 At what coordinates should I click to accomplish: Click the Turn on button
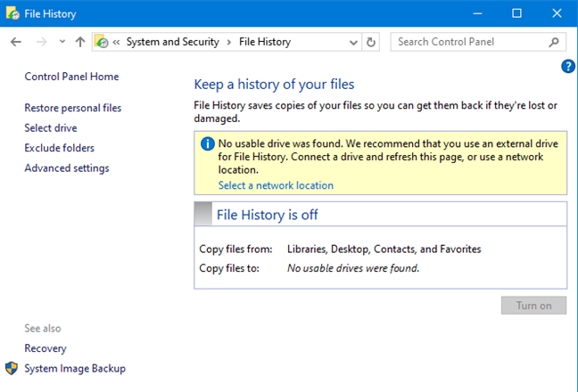pos(533,306)
